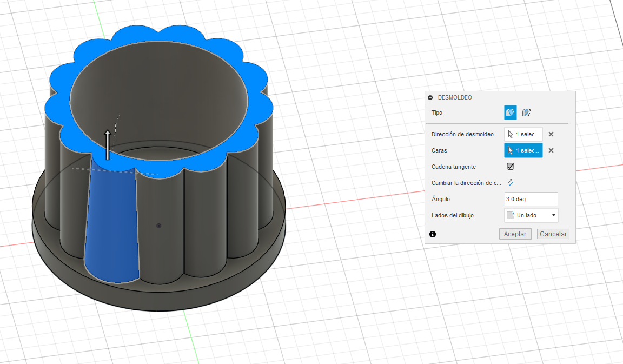Image resolution: width=623 pixels, height=364 pixels.
Task: Open the Lados del dibujo dropdown
Action: [x=531, y=215]
